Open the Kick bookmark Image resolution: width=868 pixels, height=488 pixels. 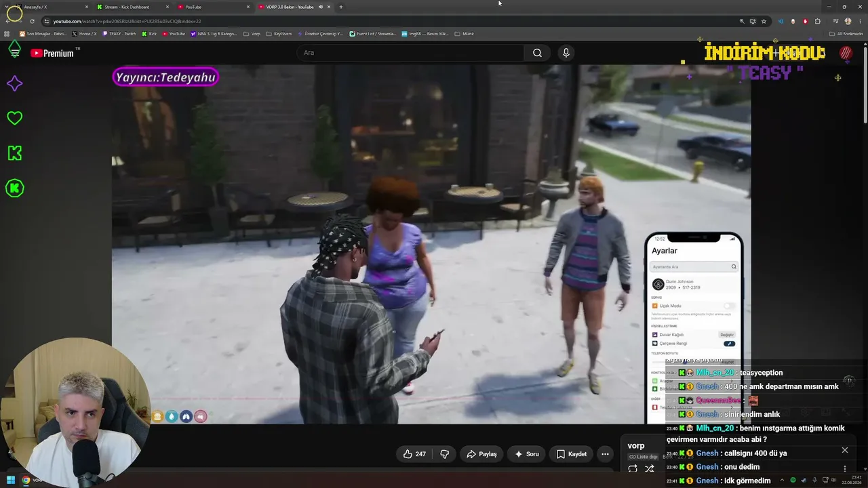click(x=149, y=34)
